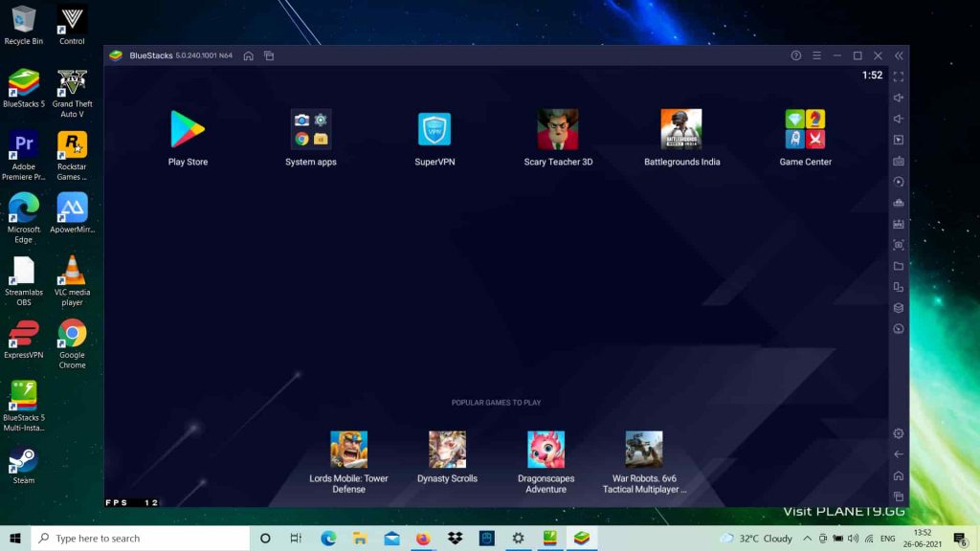This screenshot has height=551, width=980.
Task: Go to Android home via sidebar bottom
Action: point(899,476)
